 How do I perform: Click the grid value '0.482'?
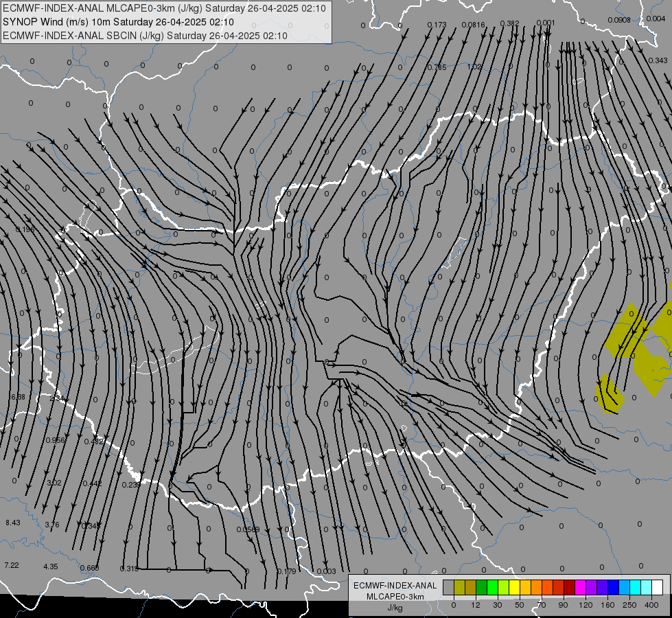(93, 442)
